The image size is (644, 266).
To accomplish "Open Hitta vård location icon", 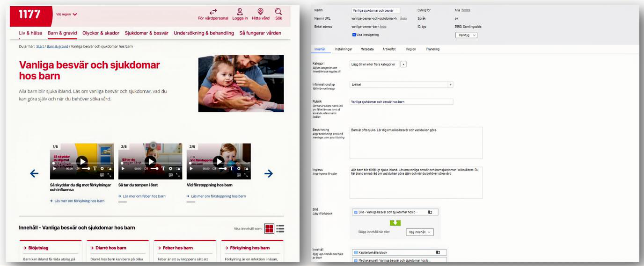I will [260, 12].
